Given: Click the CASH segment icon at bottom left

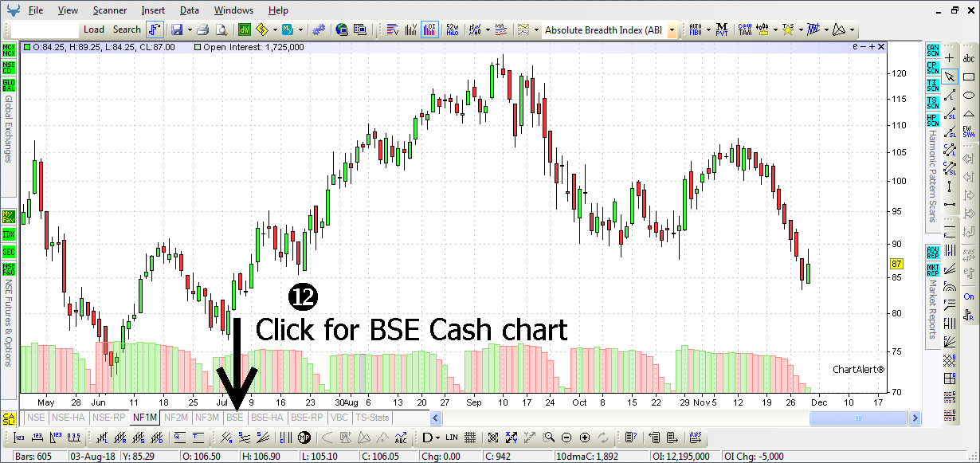Looking at the screenshot, I should 9,418.
